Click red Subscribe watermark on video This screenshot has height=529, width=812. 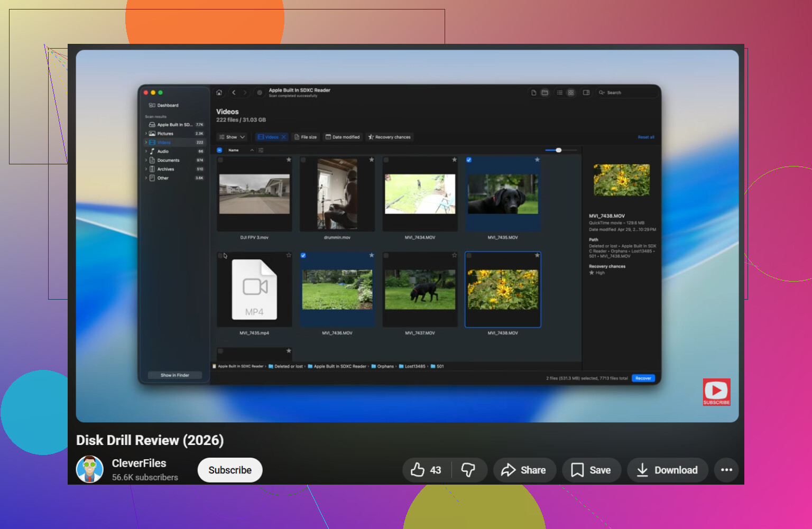coord(716,392)
